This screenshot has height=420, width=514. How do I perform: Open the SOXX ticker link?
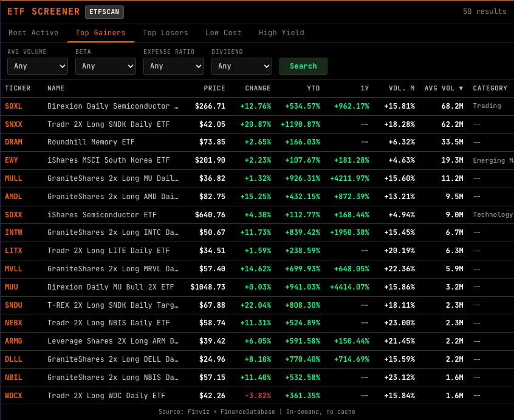(x=13, y=215)
